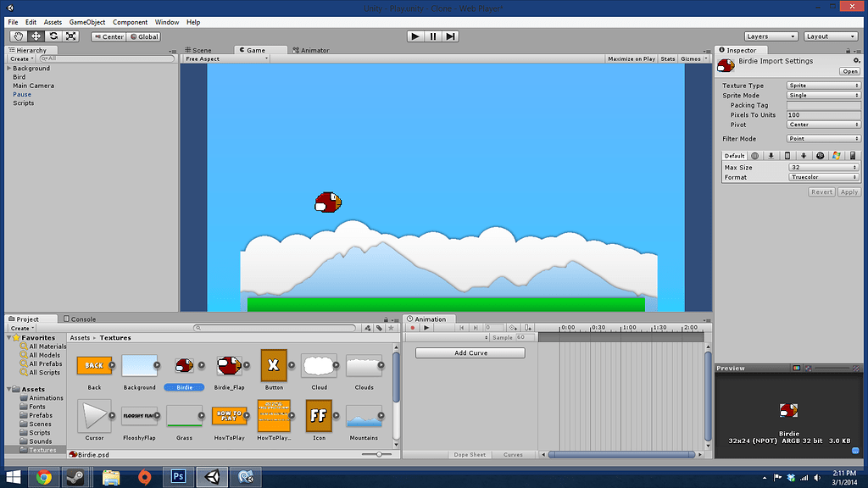Select the Move tool in the toolbar
The height and width of the screenshot is (488, 868).
35,36
